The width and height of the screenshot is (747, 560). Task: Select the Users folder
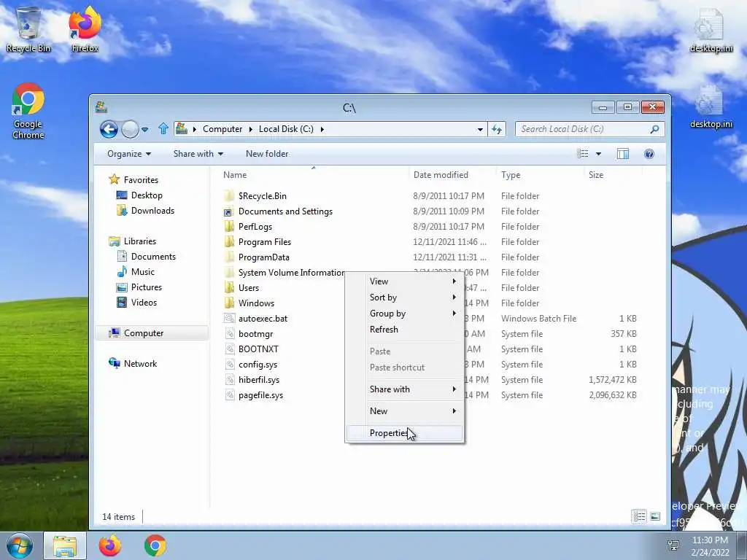point(241,287)
